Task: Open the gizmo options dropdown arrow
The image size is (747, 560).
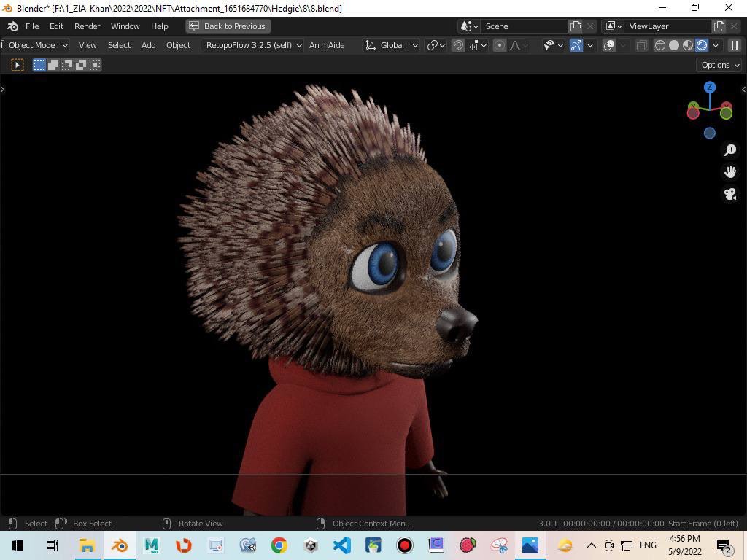Action: pos(590,45)
